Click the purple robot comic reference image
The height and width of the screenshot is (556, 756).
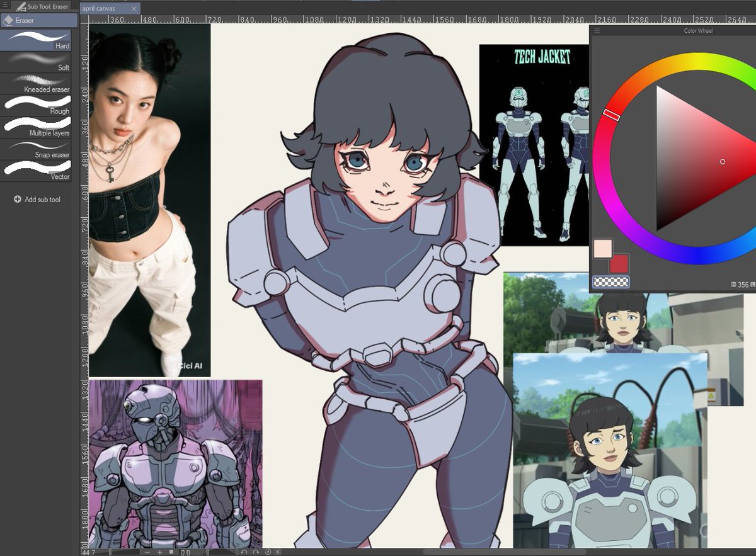(175, 463)
